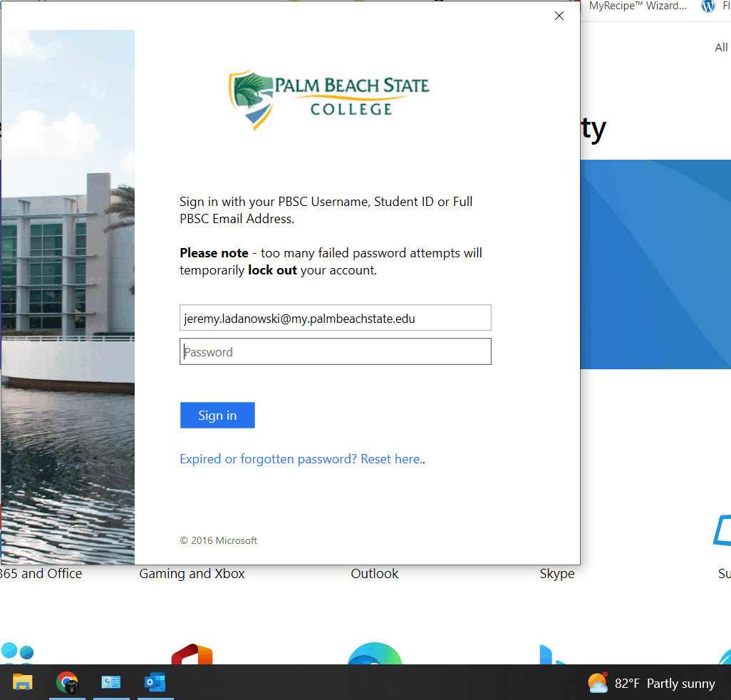Click the WordPress bookmark icon
The width and height of the screenshot is (731, 700).
[x=707, y=6]
